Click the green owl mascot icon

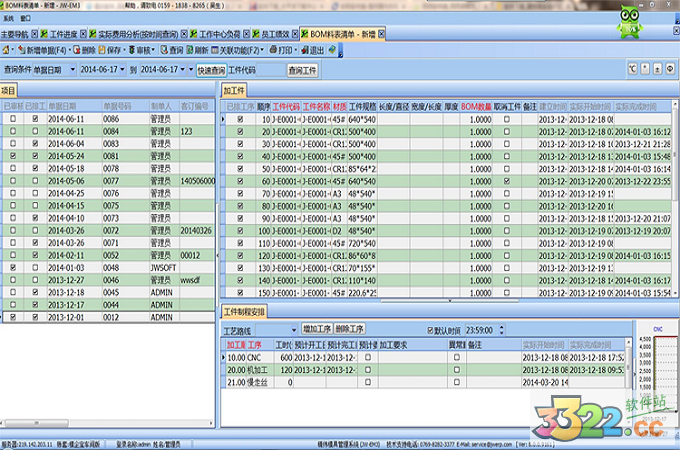[x=630, y=21]
